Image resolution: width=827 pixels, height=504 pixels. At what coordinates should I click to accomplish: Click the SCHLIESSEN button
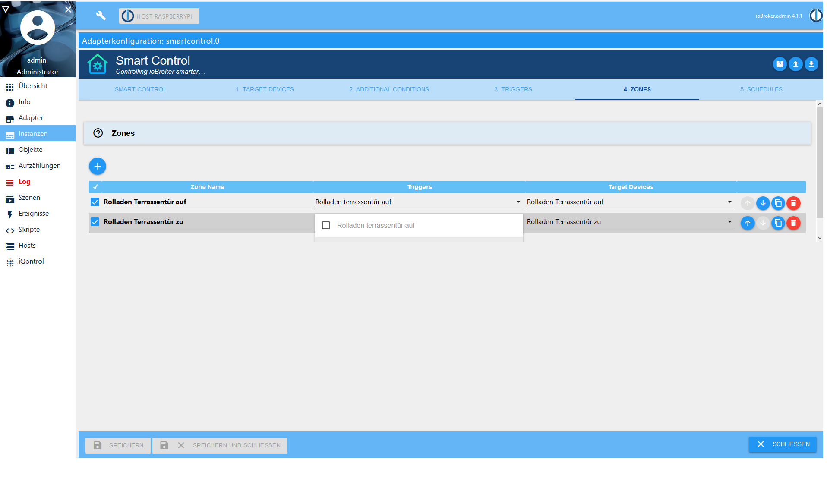783,444
